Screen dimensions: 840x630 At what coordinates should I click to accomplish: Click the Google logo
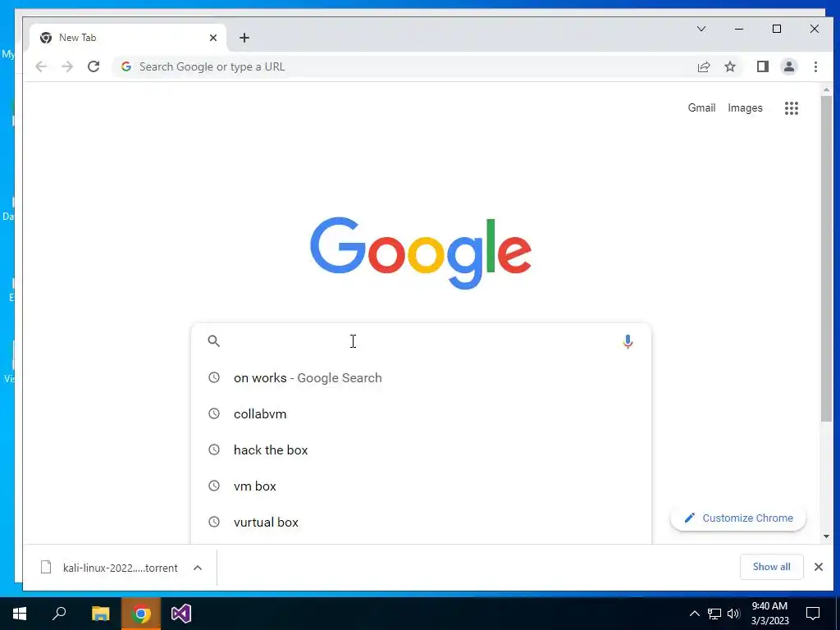click(x=421, y=253)
